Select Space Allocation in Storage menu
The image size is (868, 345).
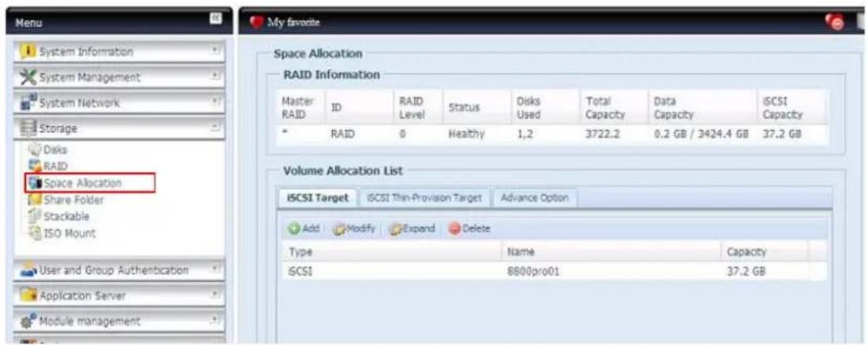tap(81, 183)
